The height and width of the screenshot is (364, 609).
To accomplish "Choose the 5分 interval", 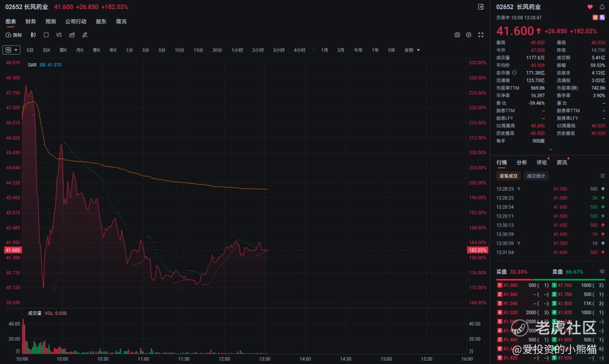I will click(x=162, y=50).
